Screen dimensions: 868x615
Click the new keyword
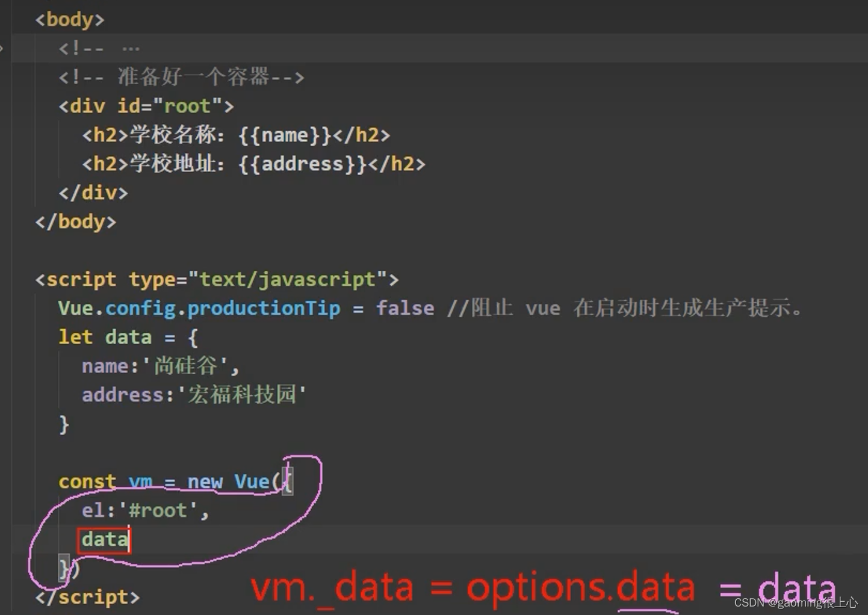click(x=205, y=482)
